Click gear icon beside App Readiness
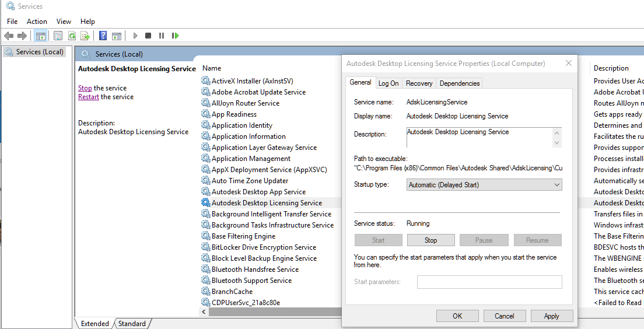 coord(205,114)
